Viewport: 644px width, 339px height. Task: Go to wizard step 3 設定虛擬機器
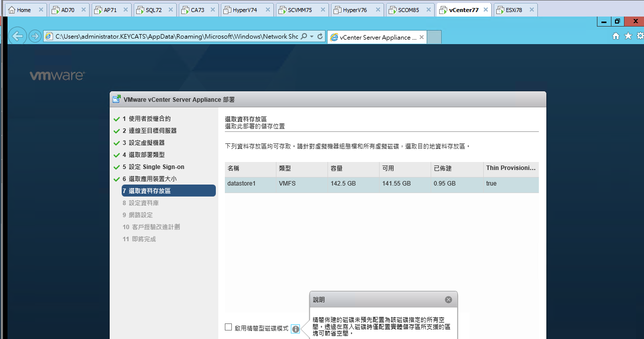coord(143,143)
